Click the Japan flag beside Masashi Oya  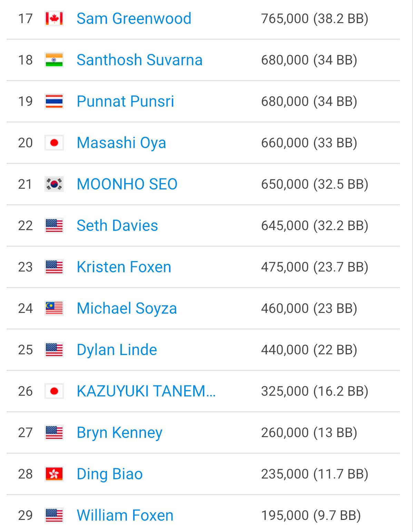click(x=54, y=143)
